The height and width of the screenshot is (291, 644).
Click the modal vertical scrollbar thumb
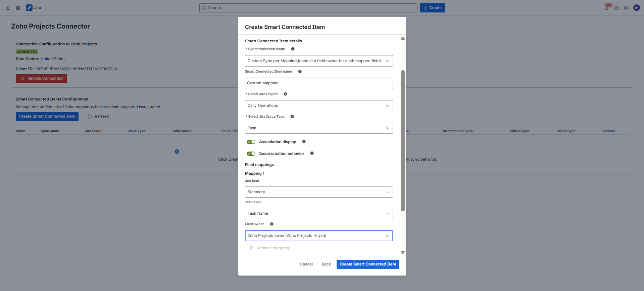[x=403, y=140]
